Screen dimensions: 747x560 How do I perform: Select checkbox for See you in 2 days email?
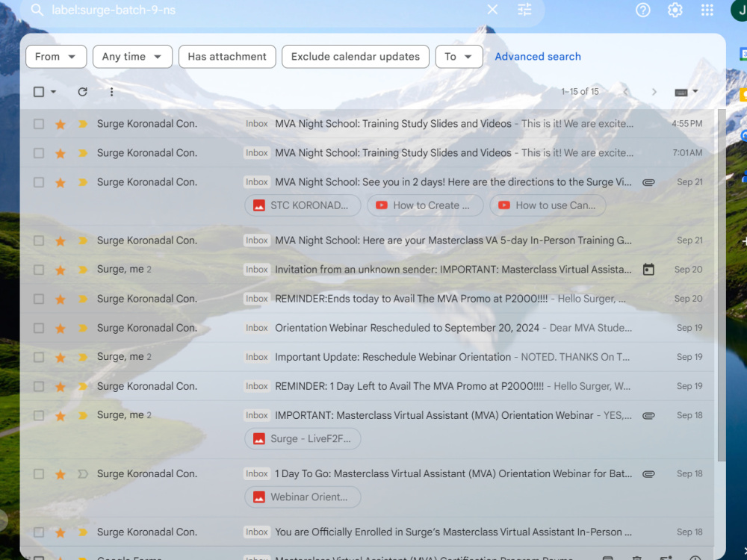[39, 182]
